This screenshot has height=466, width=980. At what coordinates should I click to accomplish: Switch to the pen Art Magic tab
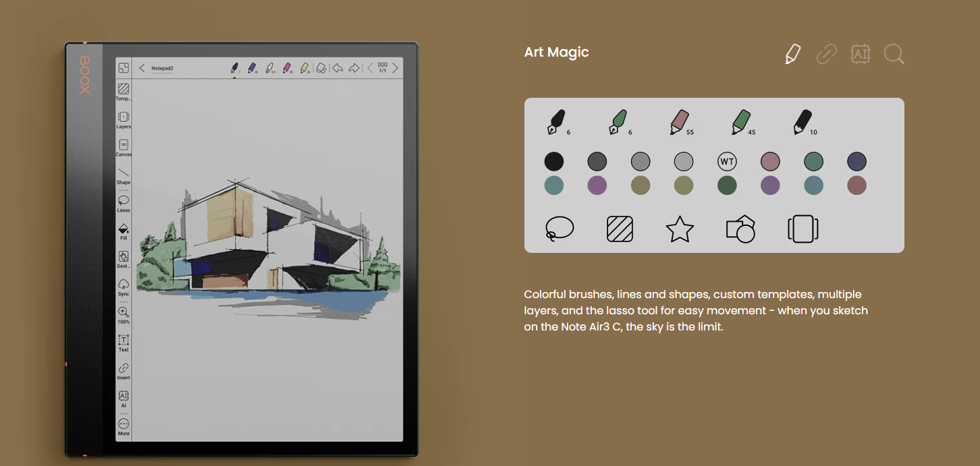tap(793, 54)
